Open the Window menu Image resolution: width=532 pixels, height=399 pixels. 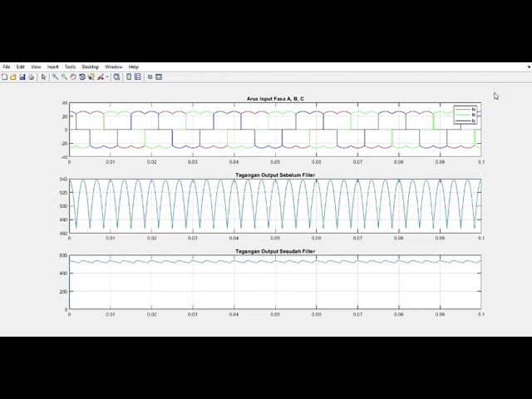113,66
